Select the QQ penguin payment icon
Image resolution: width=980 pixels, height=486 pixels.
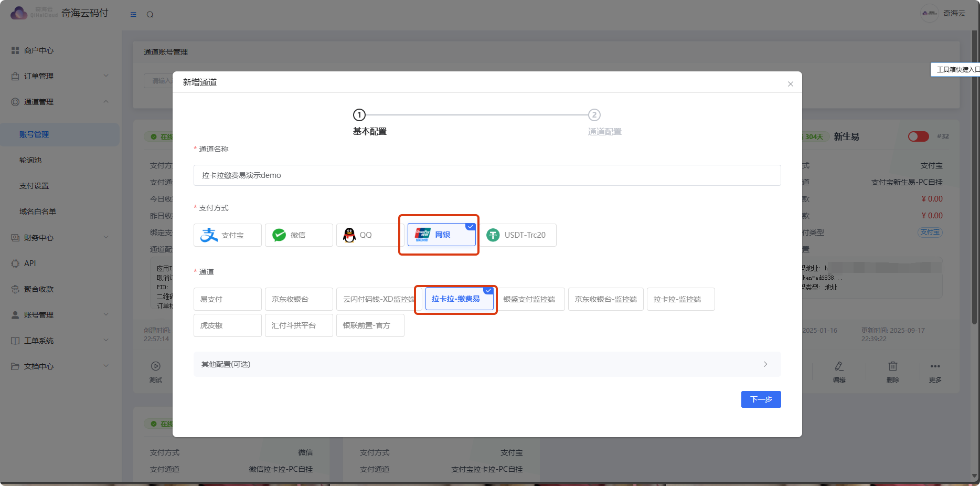pos(349,235)
